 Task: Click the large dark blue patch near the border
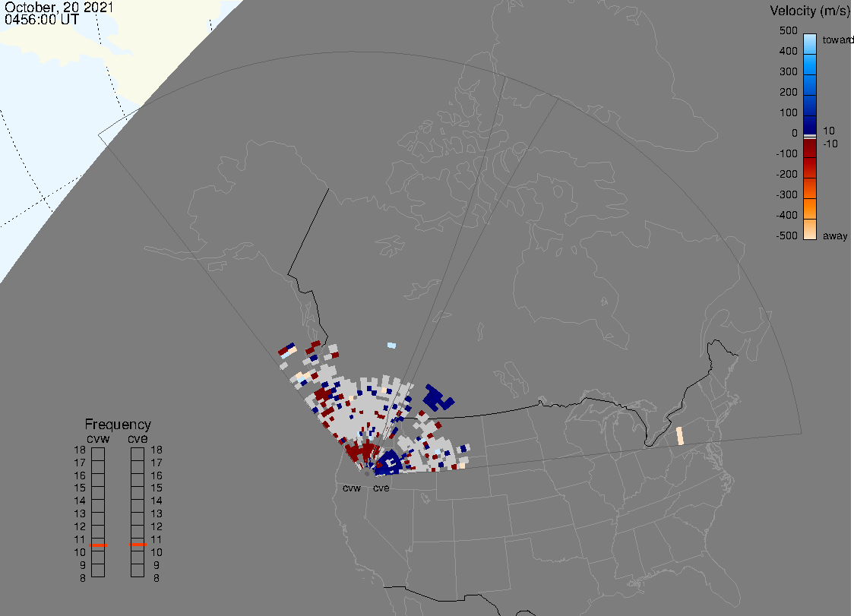click(436, 397)
